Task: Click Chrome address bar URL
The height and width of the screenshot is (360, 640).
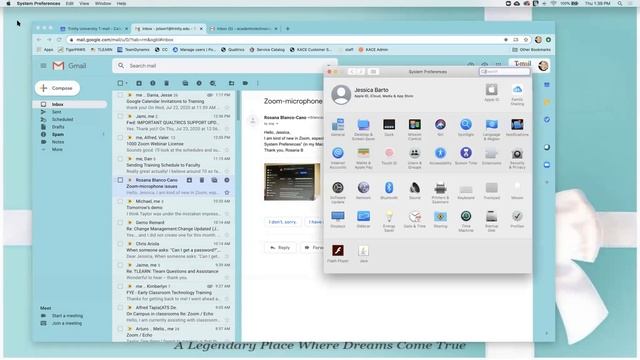Action: click(125, 40)
